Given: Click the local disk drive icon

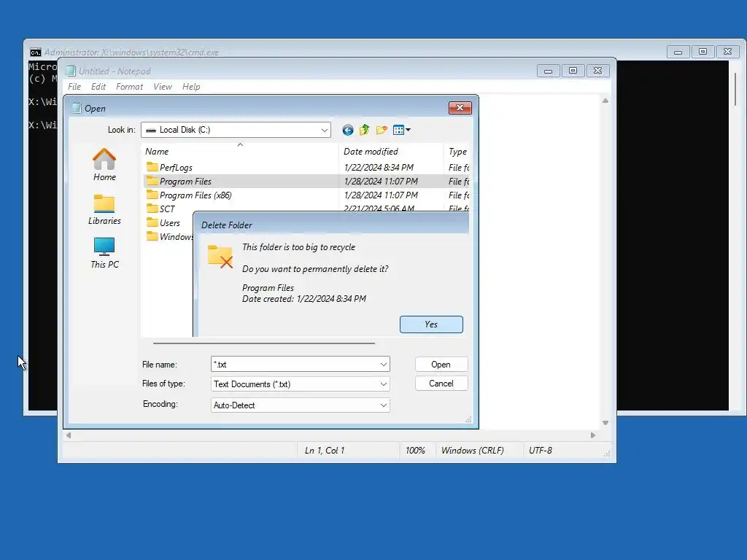Looking at the screenshot, I should tap(151, 130).
